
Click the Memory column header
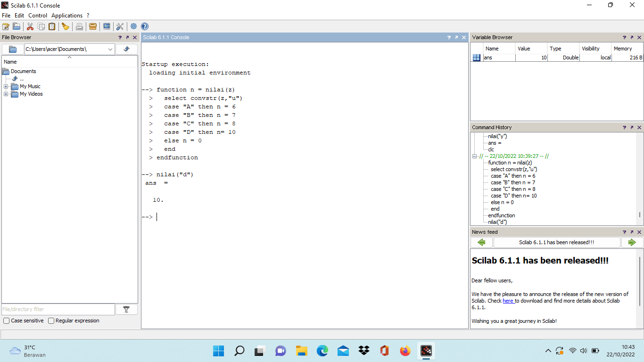point(627,49)
